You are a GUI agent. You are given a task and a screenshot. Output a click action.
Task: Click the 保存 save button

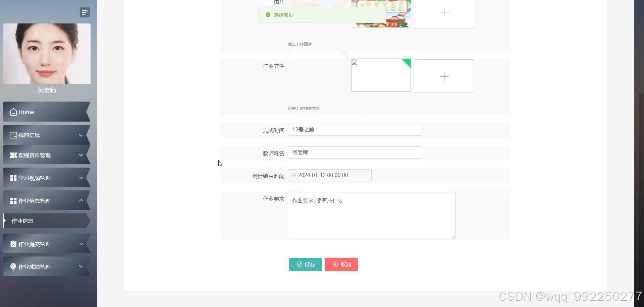306,264
